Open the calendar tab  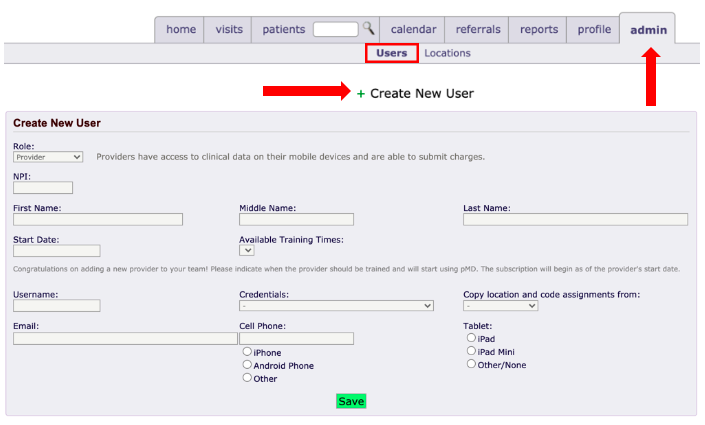click(x=413, y=30)
